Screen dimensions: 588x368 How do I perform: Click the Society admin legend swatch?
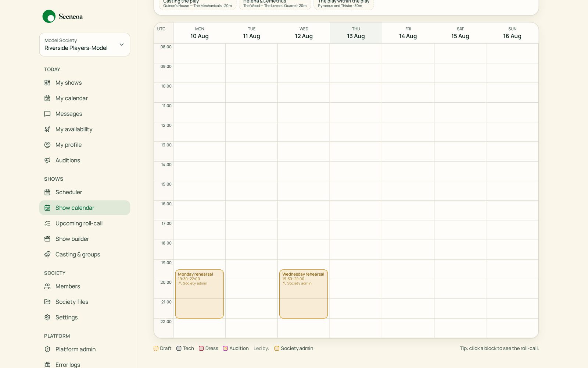(x=277, y=348)
